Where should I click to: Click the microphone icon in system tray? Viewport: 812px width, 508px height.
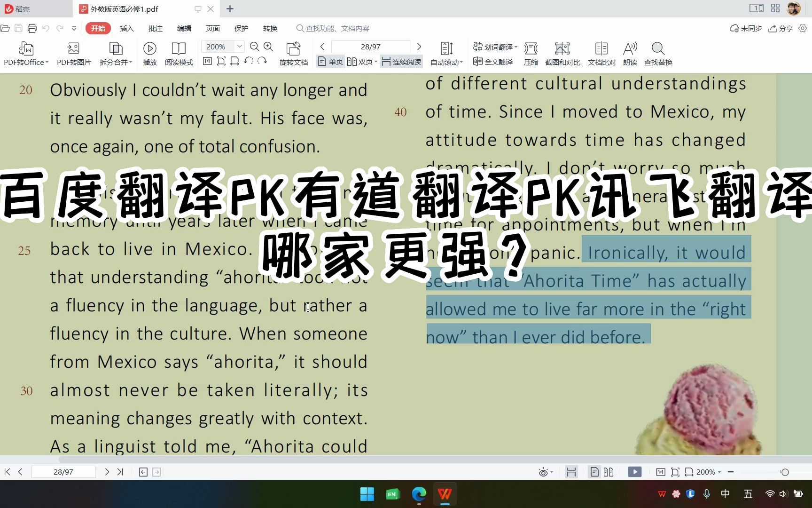click(x=707, y=494)
